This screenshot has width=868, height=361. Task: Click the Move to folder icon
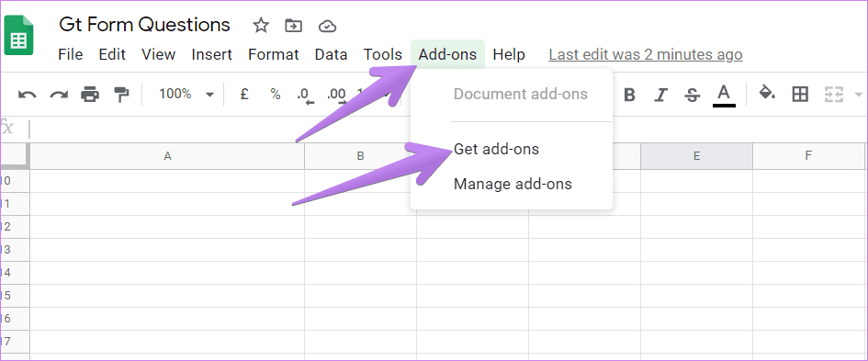click(293, 26)
